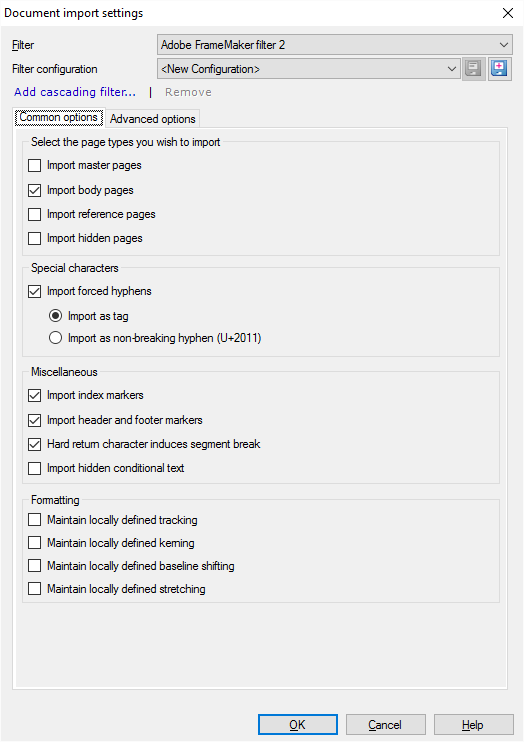The width and height of the screenshot is (524, 742).
Task: Click Add cascading filter link
Action: coord(75,92)
